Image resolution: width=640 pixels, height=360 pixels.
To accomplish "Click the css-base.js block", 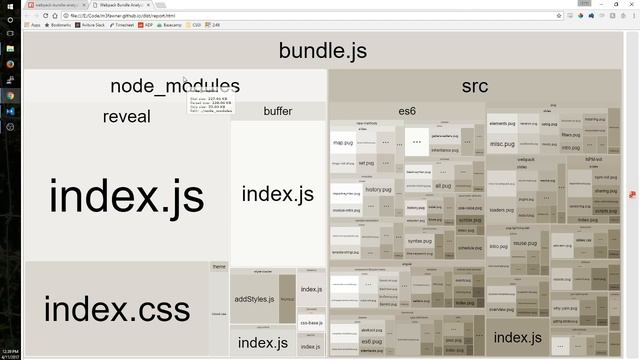I will pyautogui.click(x=311, y=322).
